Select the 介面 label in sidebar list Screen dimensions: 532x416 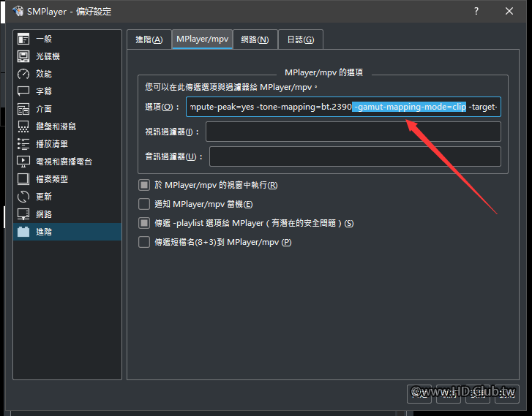(x=44, y=109)
